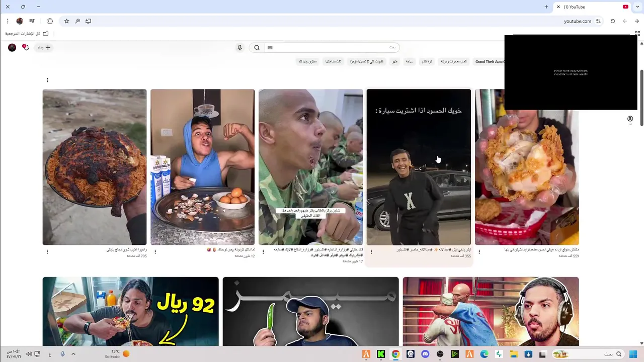Open the green K app in taskbar
This screenshot has width=644, height=362.
pyautogui.click(x=381, y=354)
